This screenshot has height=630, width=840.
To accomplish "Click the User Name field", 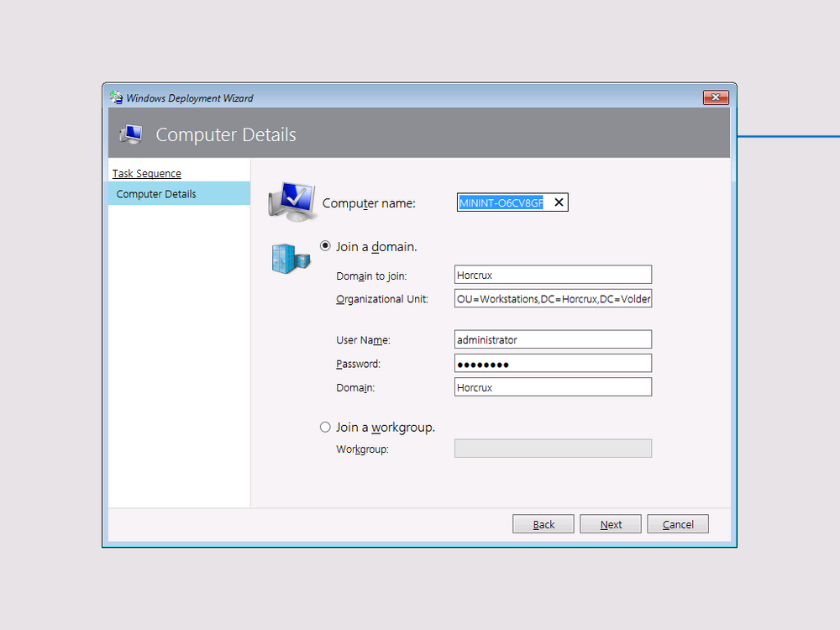I will pos(553,339).
